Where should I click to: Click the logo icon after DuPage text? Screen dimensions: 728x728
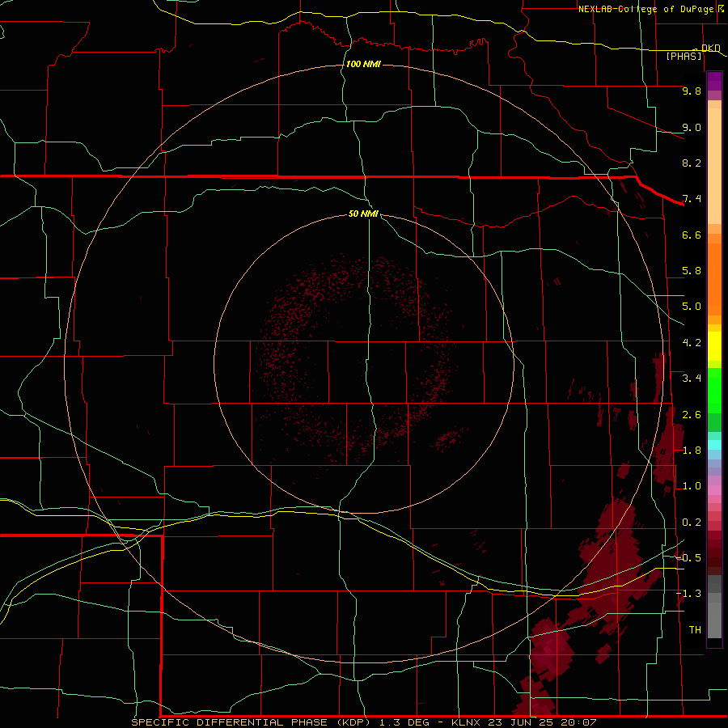pos(720,8)
